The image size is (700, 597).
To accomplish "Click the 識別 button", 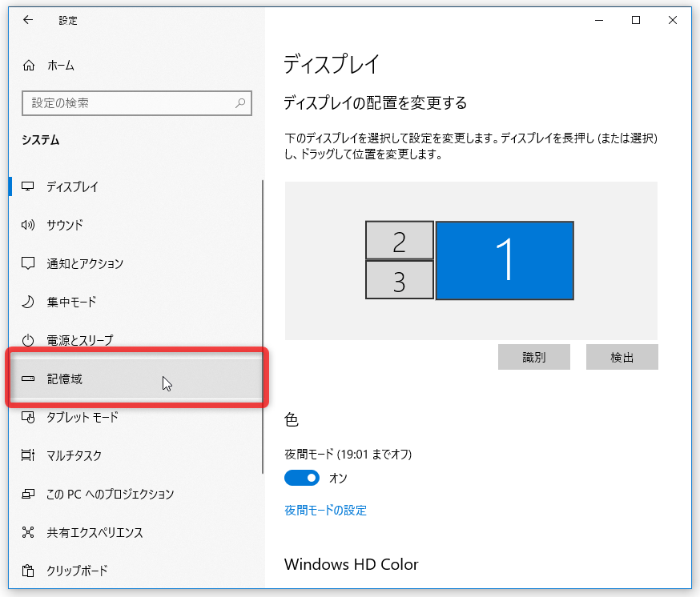I will (x=534, y=357).
